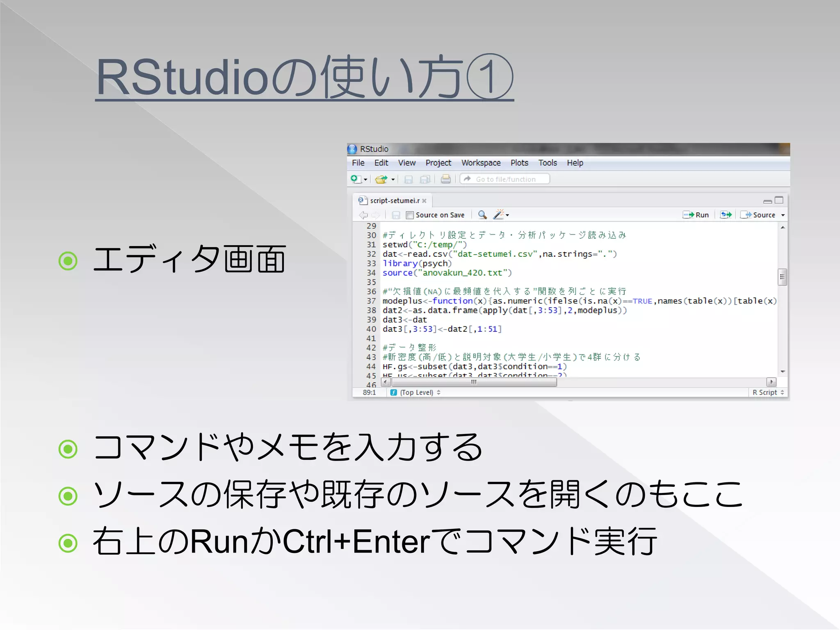Click the Run button
The image size is (840, 630).
[x=696, y=215]
